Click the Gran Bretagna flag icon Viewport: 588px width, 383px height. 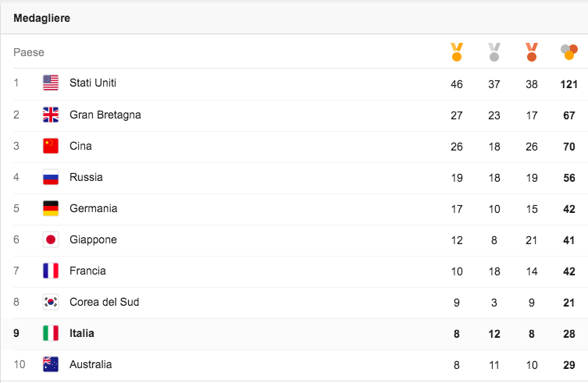pyautogui.click(x=51, y=115)
